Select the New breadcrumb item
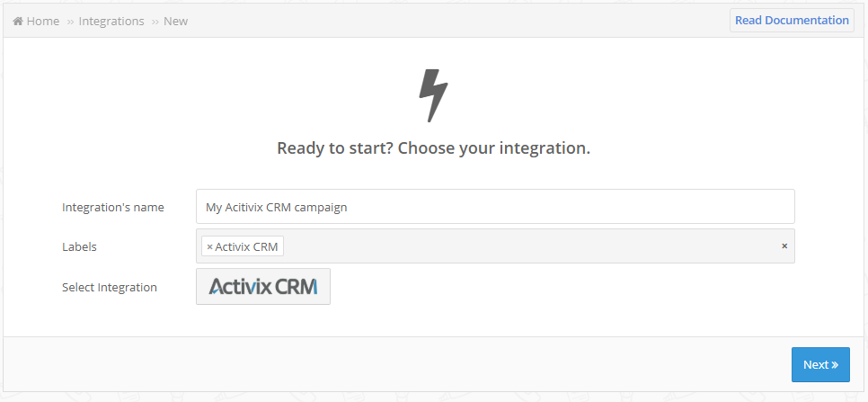Viewport: 868px width, 402px height. (x=175, y=21)
